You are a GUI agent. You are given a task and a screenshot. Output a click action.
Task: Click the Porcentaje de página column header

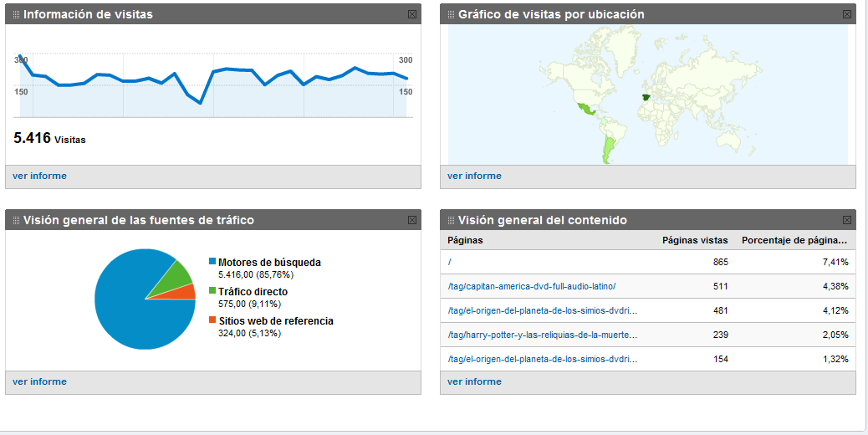[x=794, y=241]
